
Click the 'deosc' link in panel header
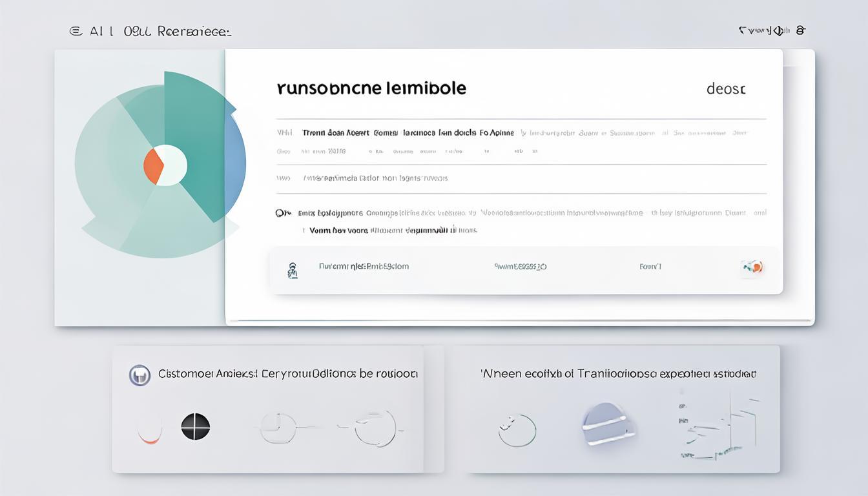(x=726, y=89)
